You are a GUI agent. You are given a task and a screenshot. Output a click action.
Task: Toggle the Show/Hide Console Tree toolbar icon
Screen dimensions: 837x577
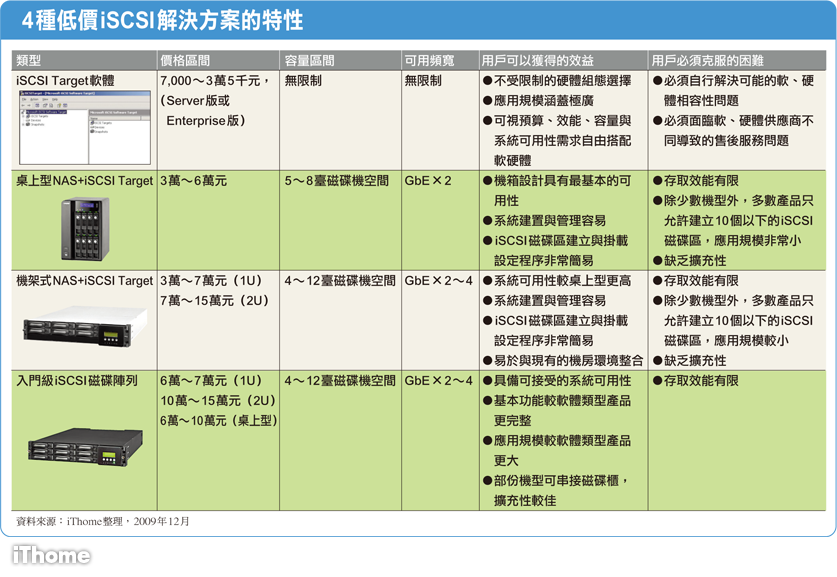36,105
